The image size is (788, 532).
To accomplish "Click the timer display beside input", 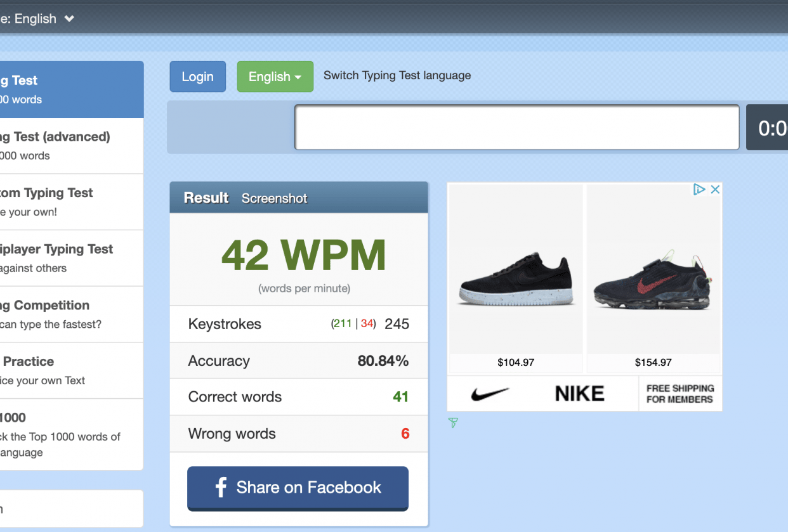I will [x=770, y=128].
